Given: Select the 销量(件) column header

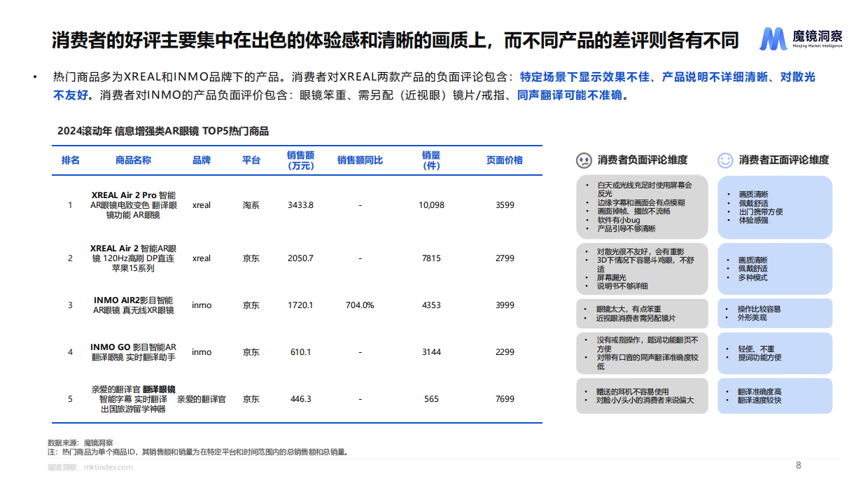Looking at the screenshot, I should (x=431, y=160).
